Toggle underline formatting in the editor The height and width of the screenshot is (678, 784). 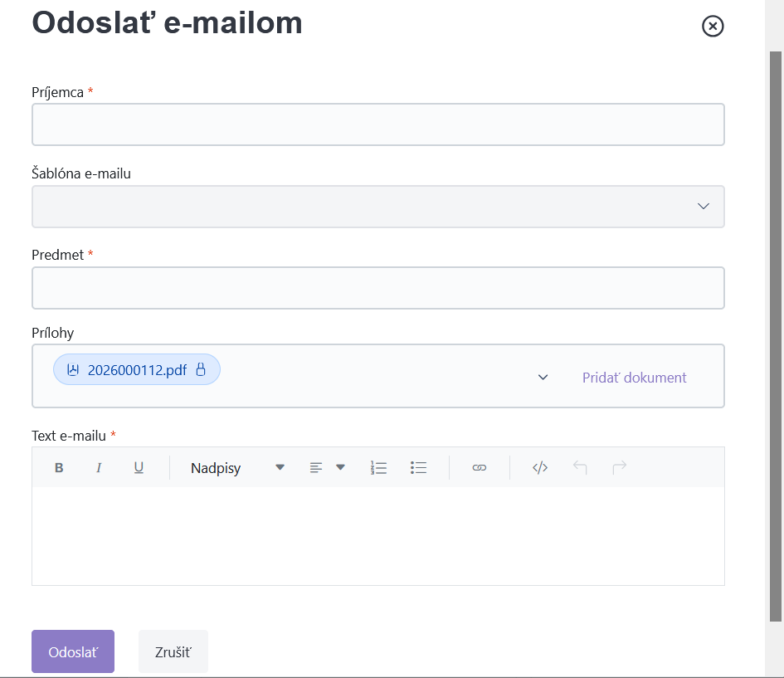[139, 467]
